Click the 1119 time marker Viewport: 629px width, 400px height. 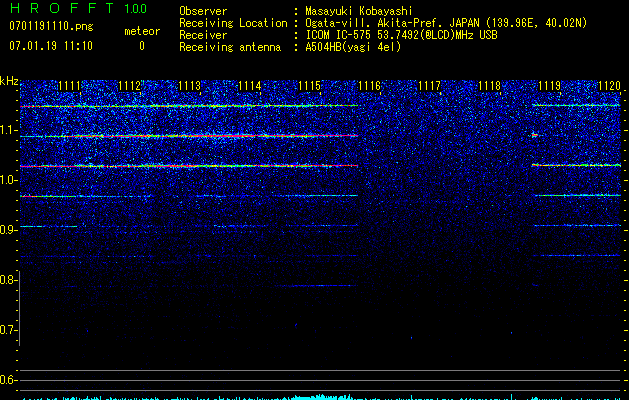(550, 86)
